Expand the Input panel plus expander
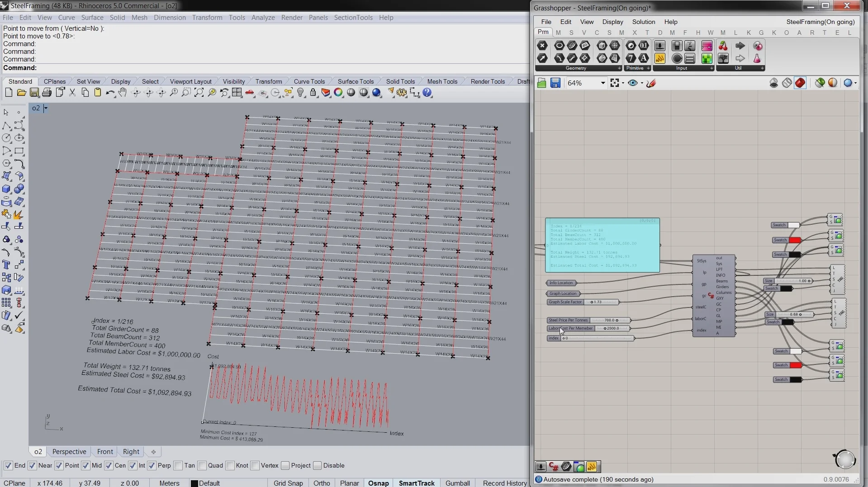This screenshot has height=487, width=868. [711, 68]
